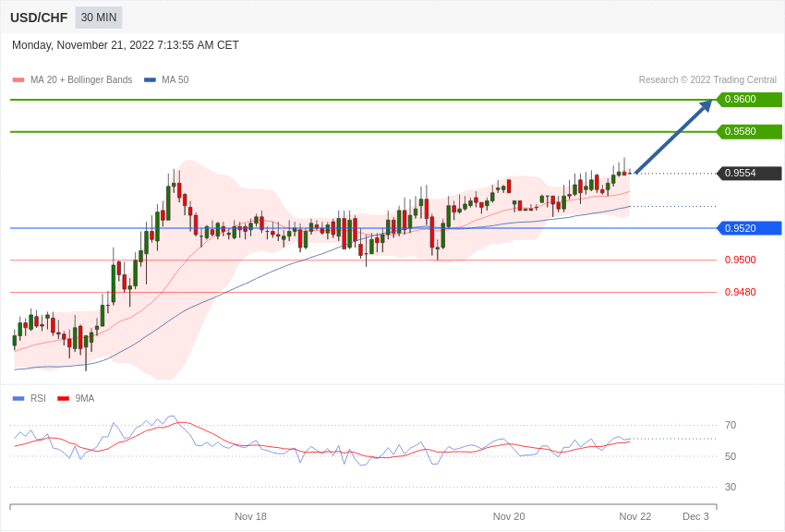Click the Research © 2022 Trading Central credit
This screenshot has height=532, width=785.
707,80
